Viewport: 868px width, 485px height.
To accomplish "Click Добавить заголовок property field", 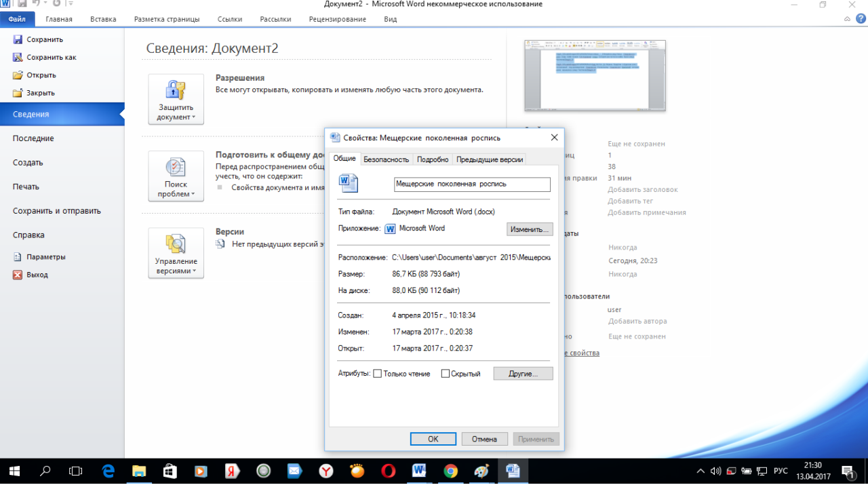I will (x=643, y=190).
